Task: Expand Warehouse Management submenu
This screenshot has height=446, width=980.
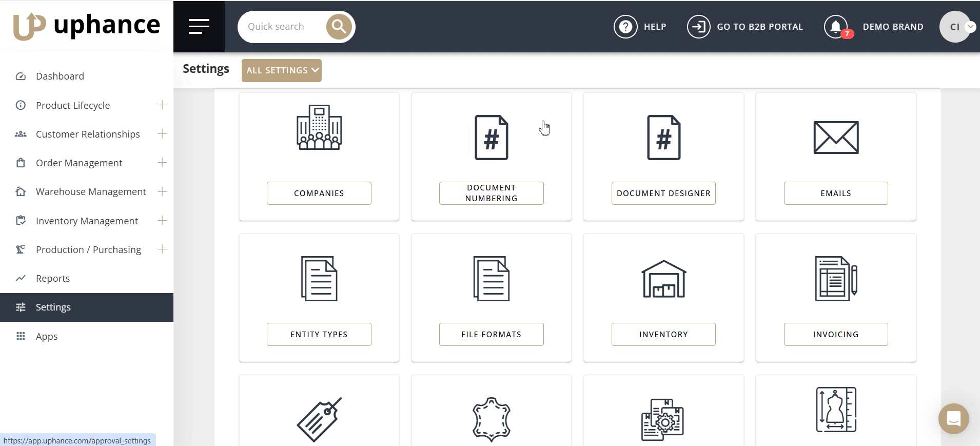Action: coord(162,191)
